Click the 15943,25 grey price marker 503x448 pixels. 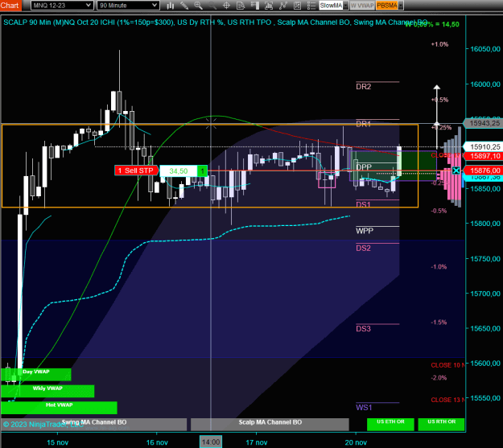[484, 123]
